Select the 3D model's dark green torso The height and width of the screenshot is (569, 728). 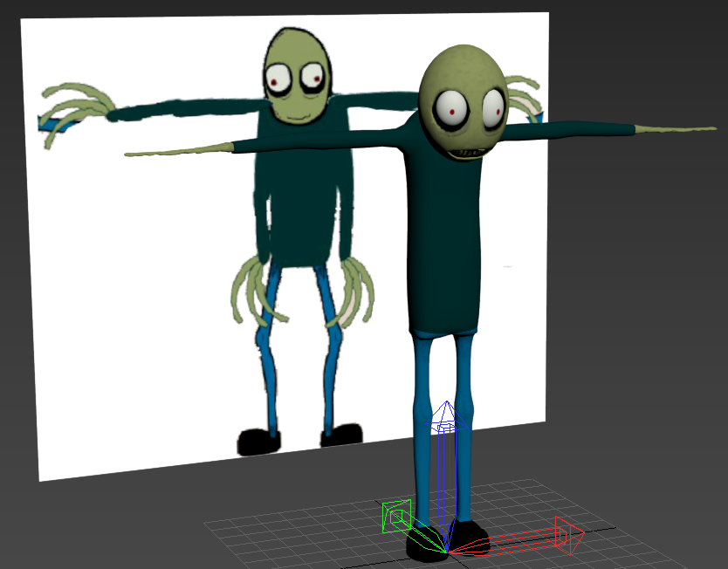click(443, 232)
